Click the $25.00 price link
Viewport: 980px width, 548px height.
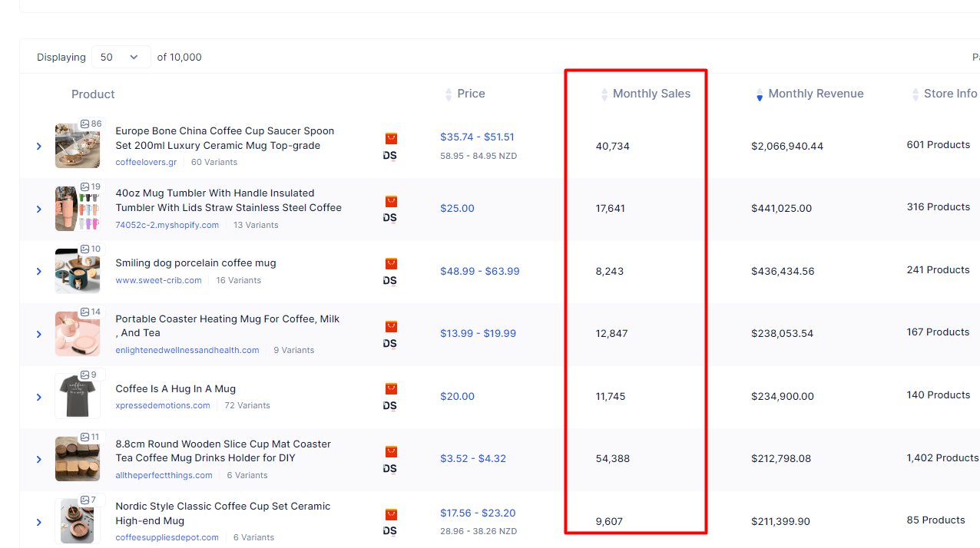[x=457, y=208]
